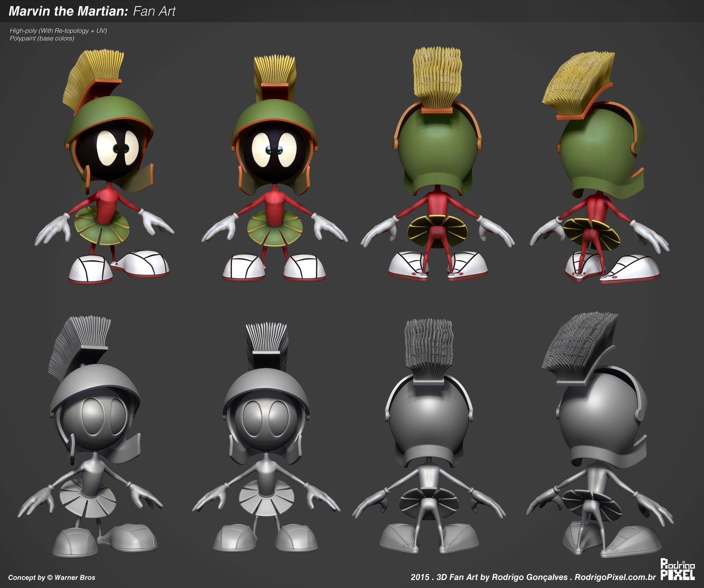Select the 'Polypaint (base colors)' caption
Image resolution: width=704 pixels, height=588 pixels.
[42, 38]
